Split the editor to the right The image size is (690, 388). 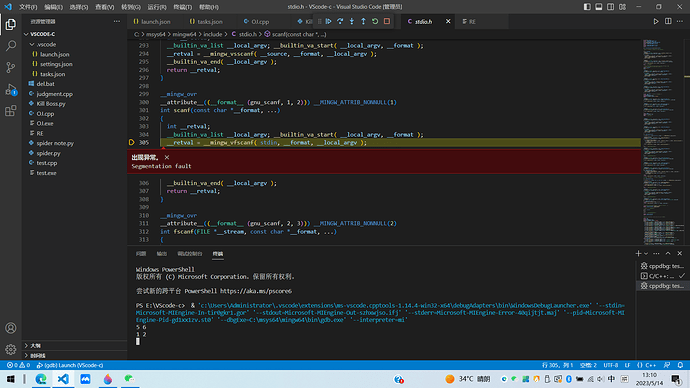pyautogui.click(x=668, y=21)
